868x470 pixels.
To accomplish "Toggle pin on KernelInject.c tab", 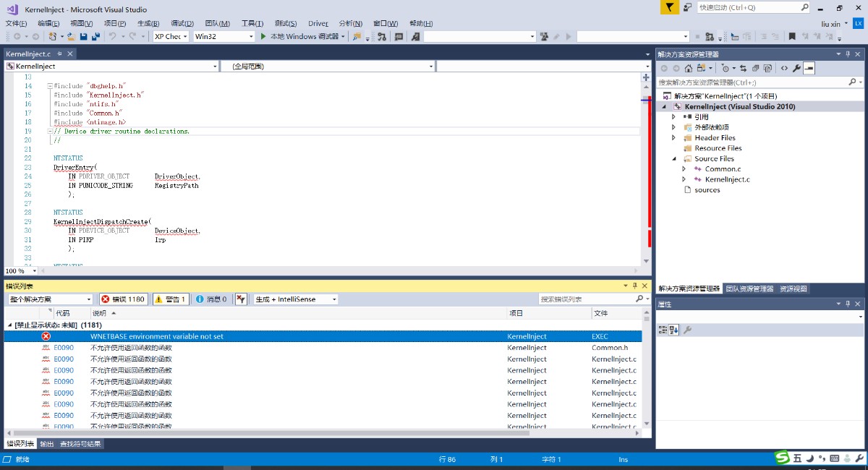I will pyautogui.click(x=59, y=54).
